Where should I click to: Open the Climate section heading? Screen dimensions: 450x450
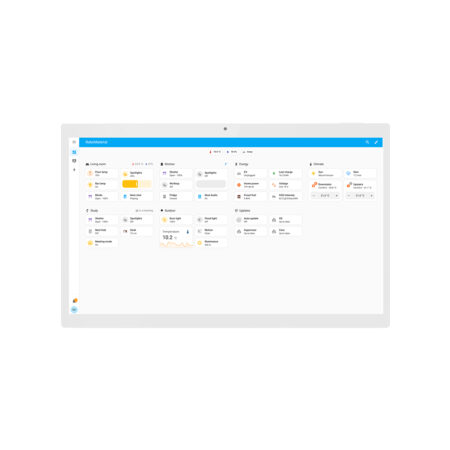pyautogui.click(x=317, y=164)
